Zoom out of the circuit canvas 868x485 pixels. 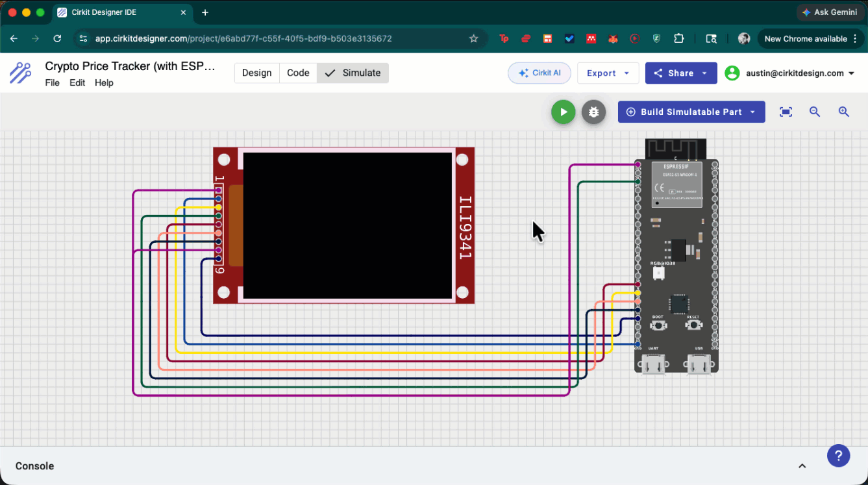(815, 112)
